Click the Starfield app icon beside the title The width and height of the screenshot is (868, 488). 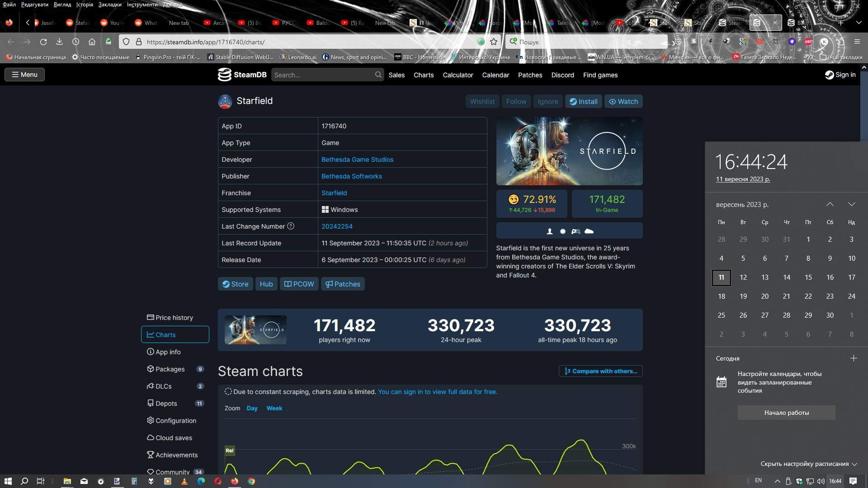point(225,101)
